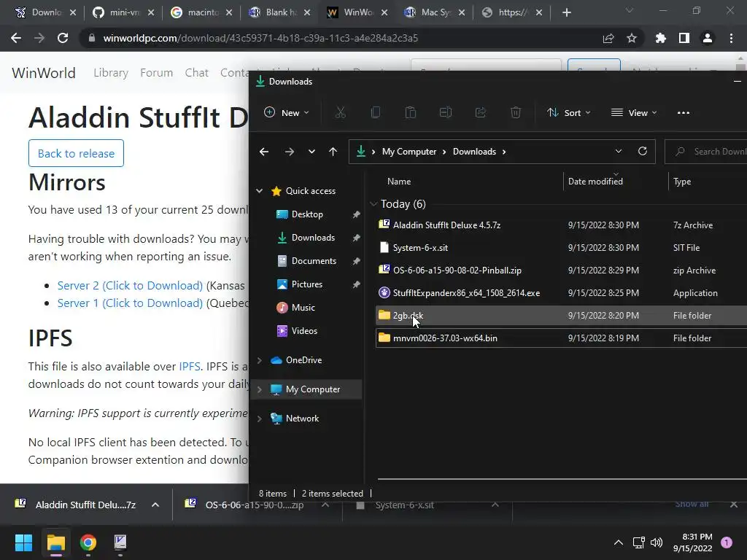
Task: Select Documents in navigation pane
Action: 314,261
